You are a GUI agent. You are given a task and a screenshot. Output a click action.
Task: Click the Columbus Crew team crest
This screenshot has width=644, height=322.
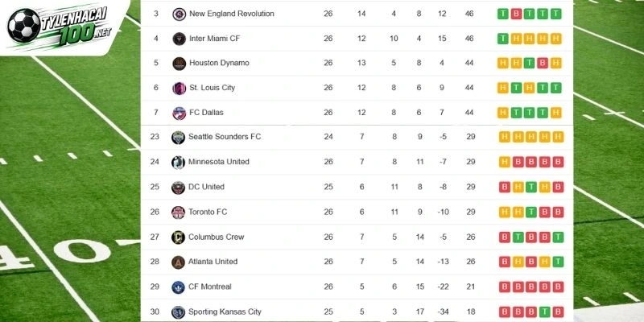click(178, 237)
